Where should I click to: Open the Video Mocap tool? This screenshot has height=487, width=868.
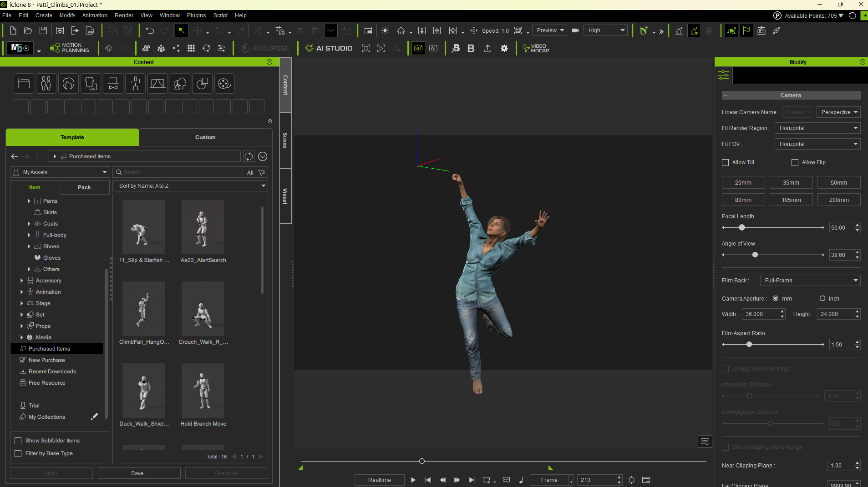point(536,48)
